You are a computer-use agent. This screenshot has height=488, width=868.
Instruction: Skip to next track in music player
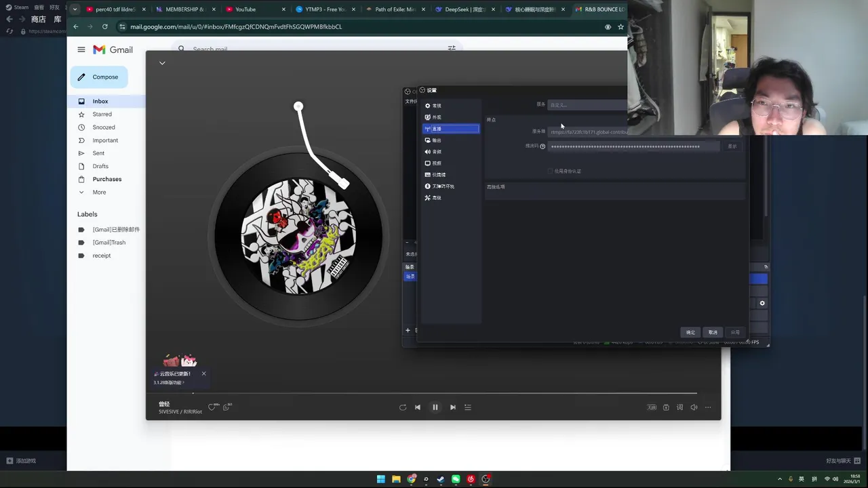453,407
